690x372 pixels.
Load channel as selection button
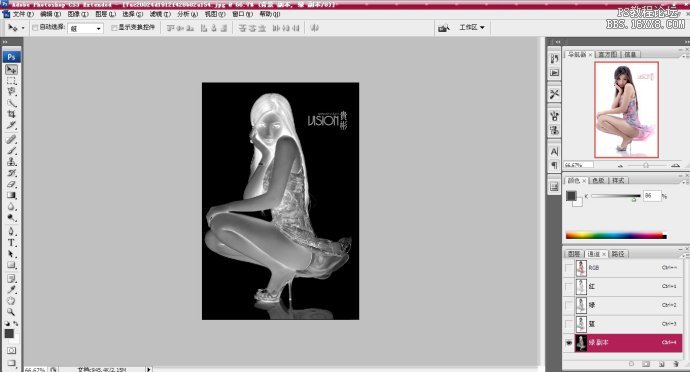pos(631,364)
